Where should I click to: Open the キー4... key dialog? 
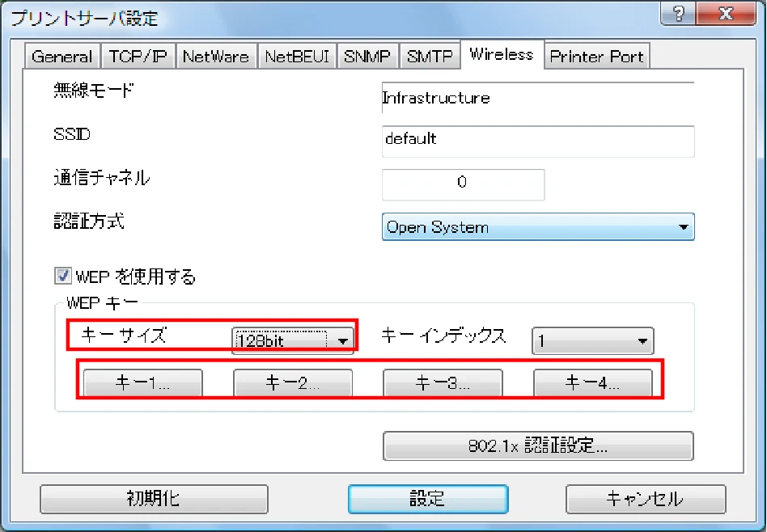592,382
